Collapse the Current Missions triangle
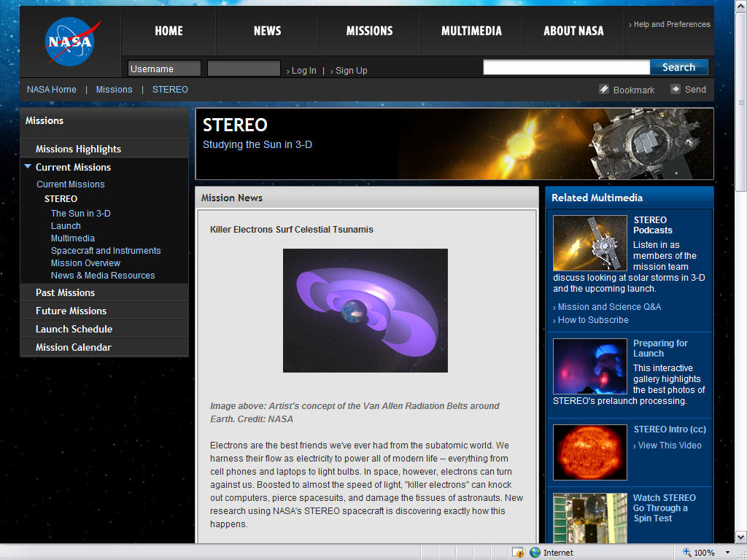Screen dimensions: 747x560 tap(28, 166)
